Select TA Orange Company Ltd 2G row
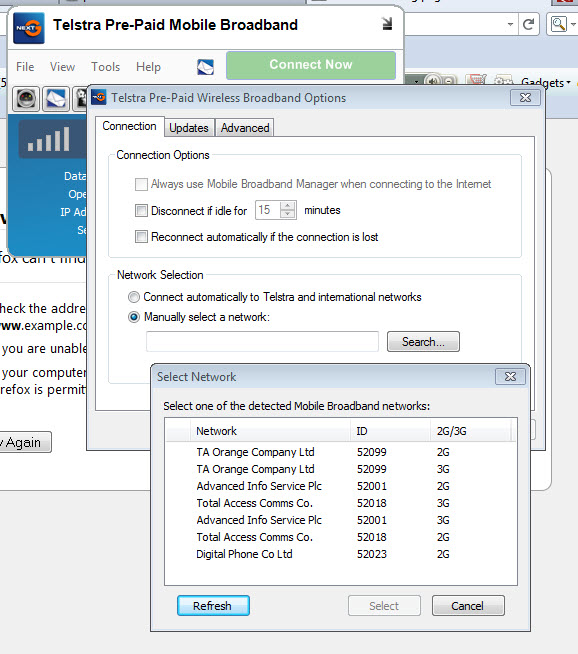This screenshot has width=578, height=654. (341, 452)
